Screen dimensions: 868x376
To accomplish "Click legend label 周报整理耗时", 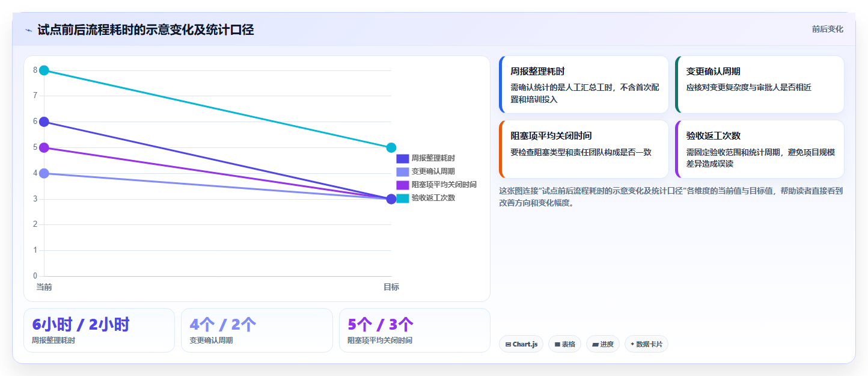I will [433, 158].
